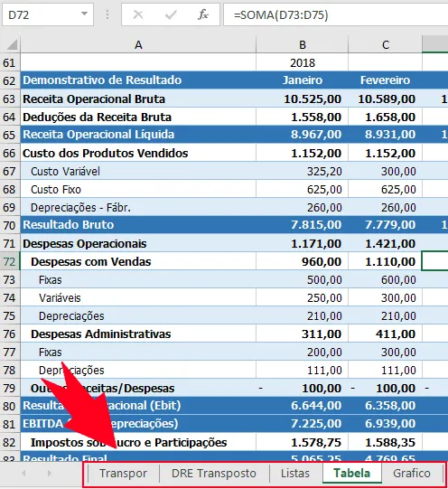
Task: Click the cancel X icon in formula bar
Action: (138, 14)
